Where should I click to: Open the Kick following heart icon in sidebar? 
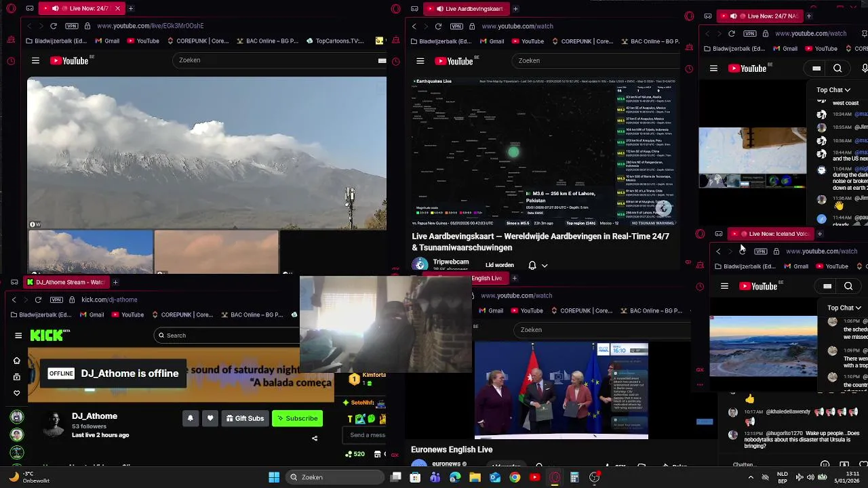[17, 392]
